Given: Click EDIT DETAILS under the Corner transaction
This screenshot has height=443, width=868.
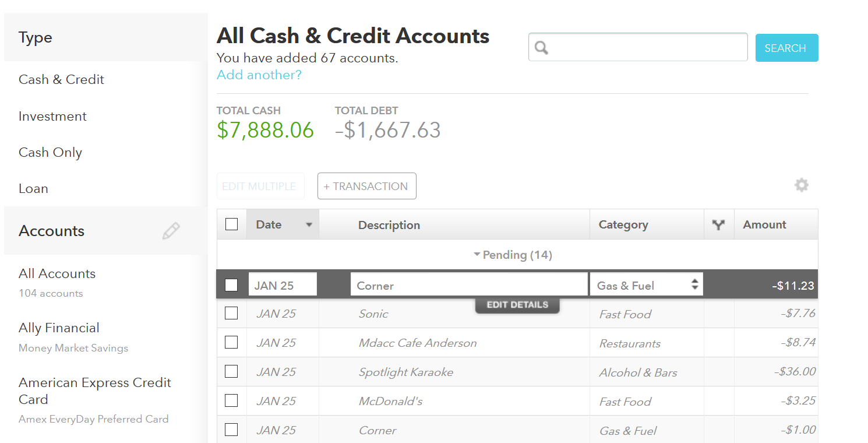Looking at the screenshot, I should point(517,304).
